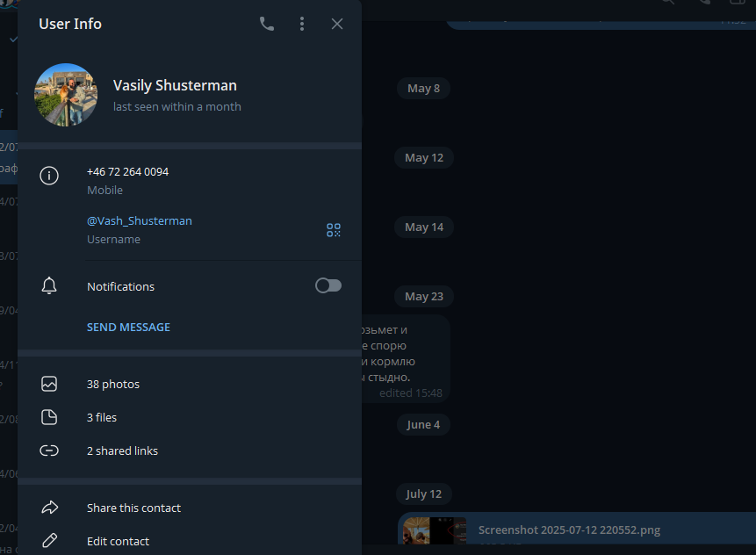Image resolution: width=756 pixels, height=555 pixels.
Task: Open the profile photo of Vasily Shusterman
Action: (66, 95)
